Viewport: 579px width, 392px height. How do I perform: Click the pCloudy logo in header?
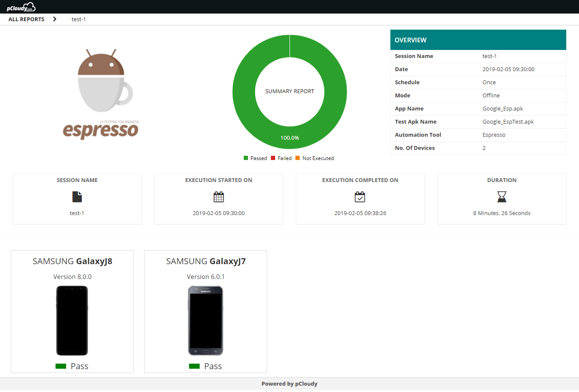pos(21,7)
